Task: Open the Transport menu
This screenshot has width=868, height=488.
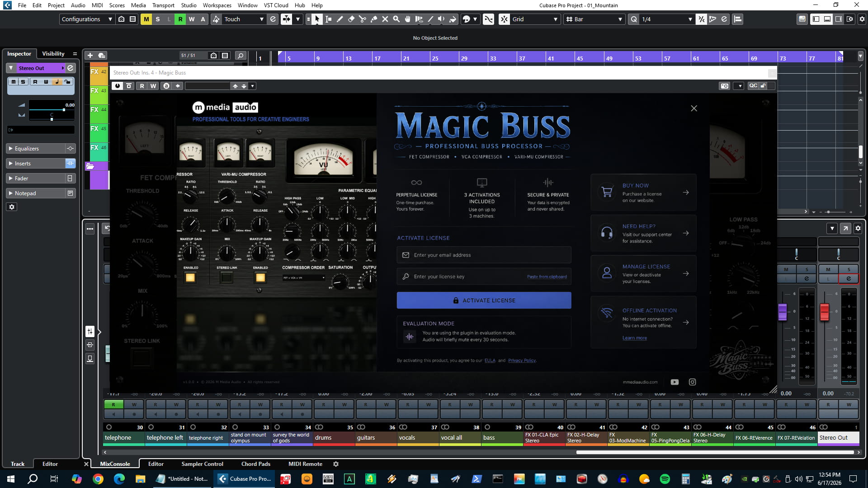Action: 163,5
